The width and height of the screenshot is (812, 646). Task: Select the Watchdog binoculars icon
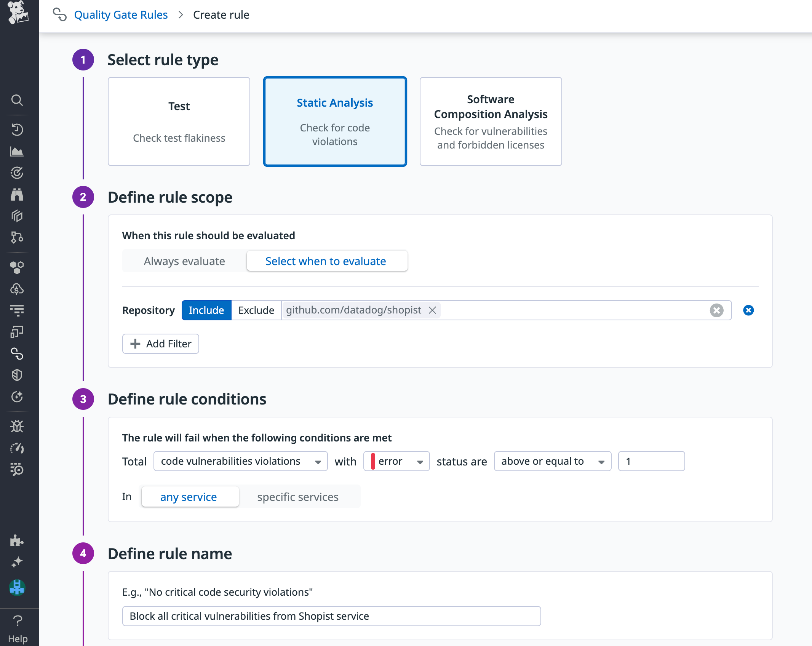[x=17, y=195]
